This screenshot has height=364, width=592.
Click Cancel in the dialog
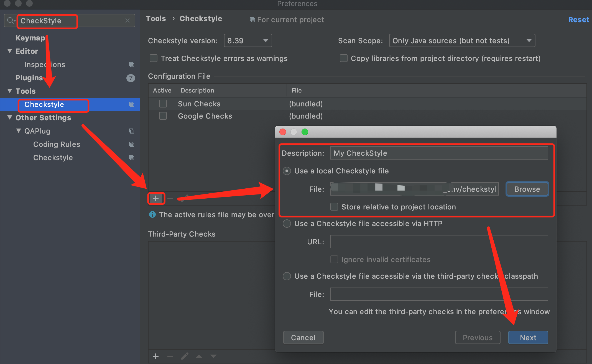[x=303, y=338]
